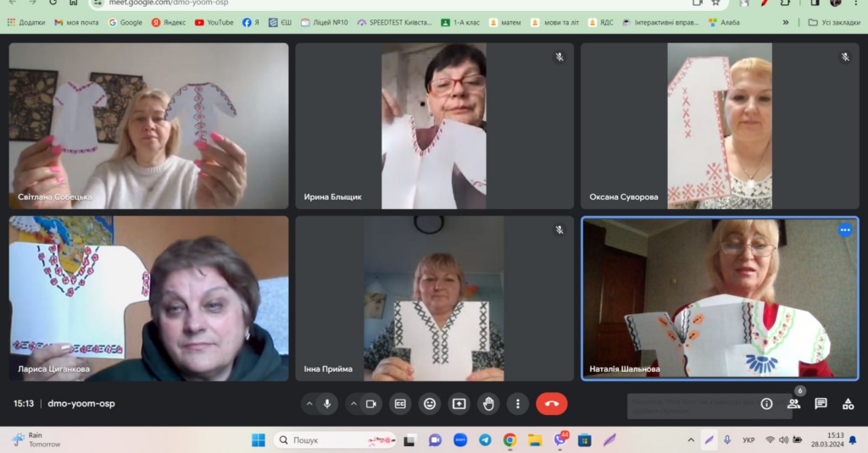Image resolution: width=868 pixels, height=453 pixels.
Task: Open the Facebook Я bookmark
Action: 251,23
